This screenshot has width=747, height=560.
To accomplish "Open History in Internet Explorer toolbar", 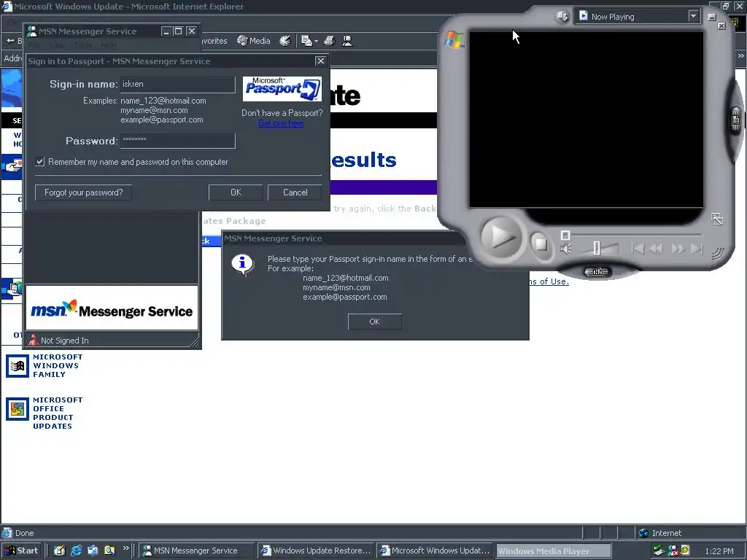I will pyautogui.click(x=285, y=41).
